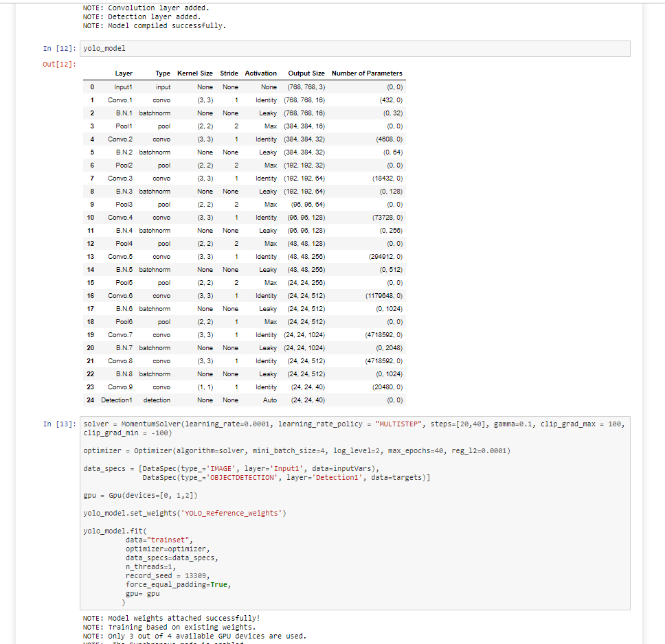Select the Convo.5 layer cell
The image size is (665, 644).
pyautogui.click(x=120, y=257)
